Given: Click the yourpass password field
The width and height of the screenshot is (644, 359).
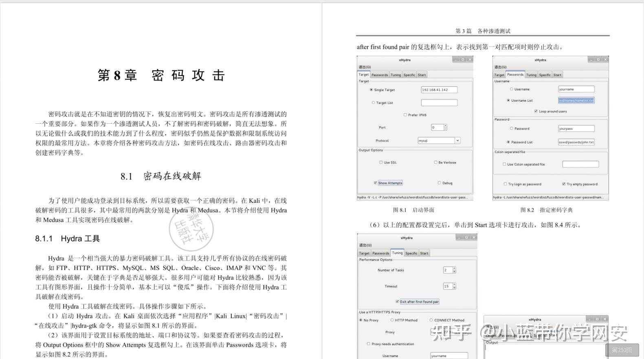Looking at the screenshot, I should [x=576, y=129].
